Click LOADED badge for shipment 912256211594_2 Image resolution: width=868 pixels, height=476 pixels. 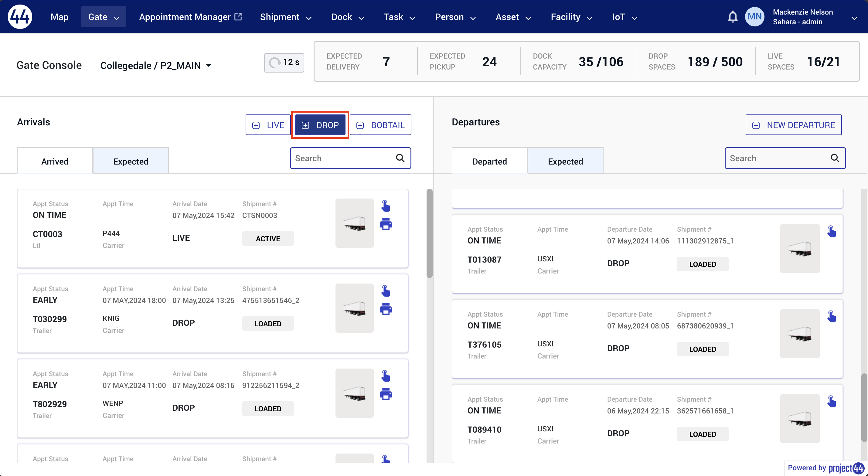tap(268, 408)
